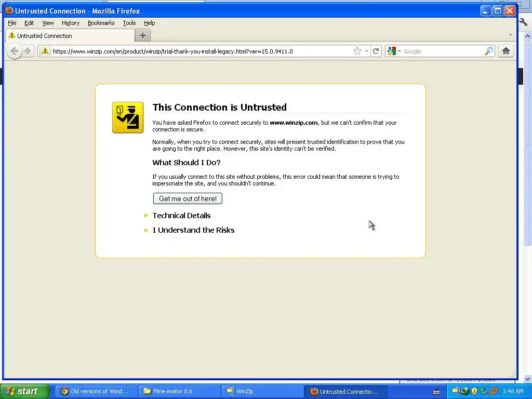Click scroll-up arrow of background window scrollbar
Viewport: 532px width, 399px height.
click(x=527, y=36)
